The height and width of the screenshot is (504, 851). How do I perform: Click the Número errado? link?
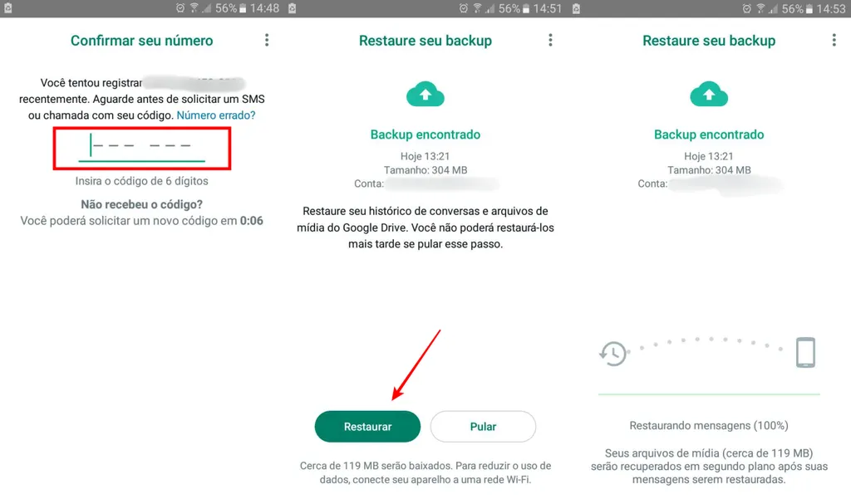point(216,115)
